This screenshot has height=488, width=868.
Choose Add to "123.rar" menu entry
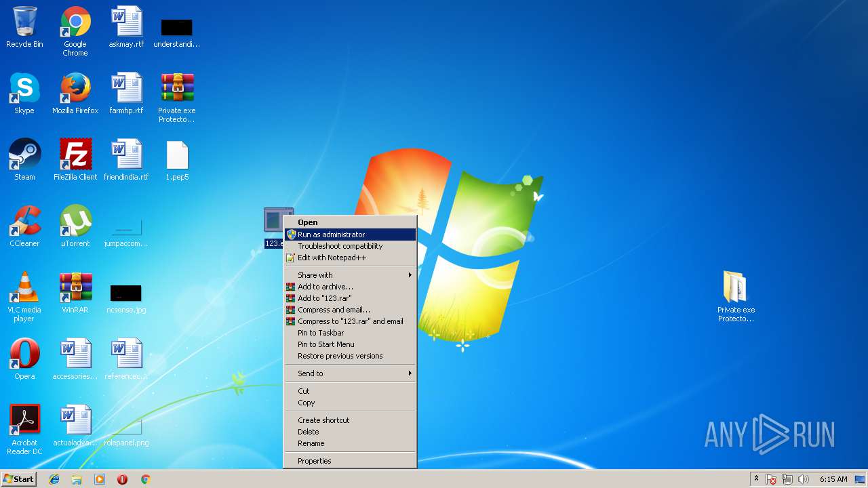(350, 298)
